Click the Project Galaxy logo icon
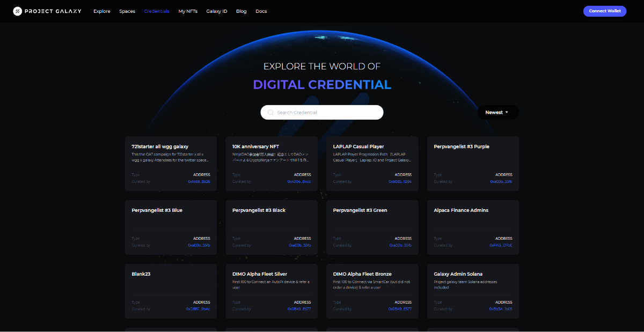 coord(18,11)
